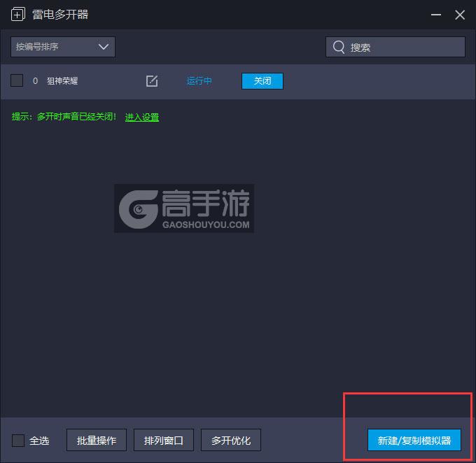Screen dimensions: 476x463
Task: Focus the 搜索 search input field
Action: coord(395,47)
